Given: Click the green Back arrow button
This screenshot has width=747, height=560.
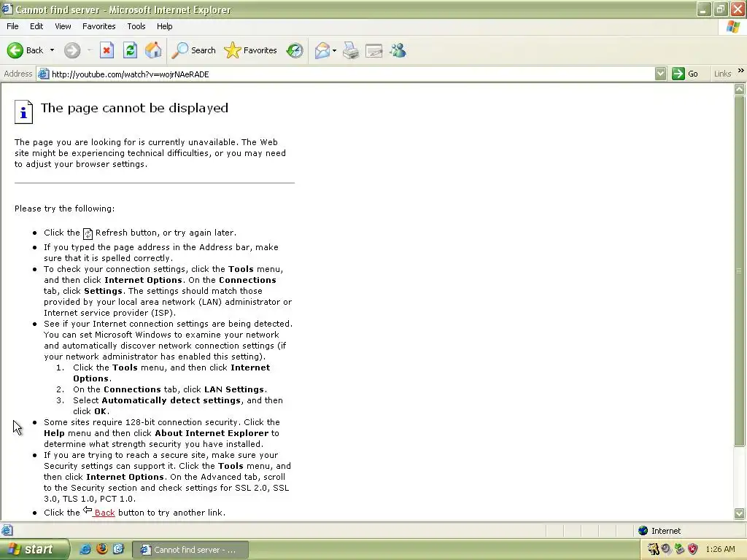Looking at the screenshot, I should (x=15, y=50).
